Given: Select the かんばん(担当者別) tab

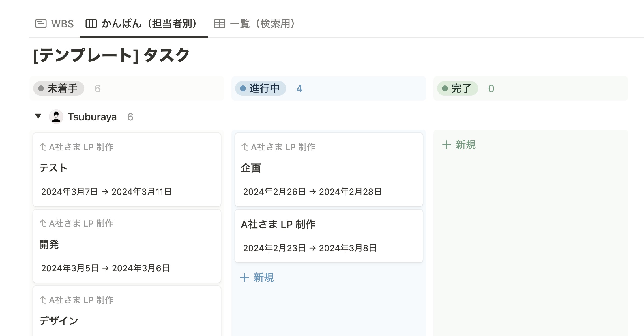Looking at the screenshot, I should click(x=144, y=24).
